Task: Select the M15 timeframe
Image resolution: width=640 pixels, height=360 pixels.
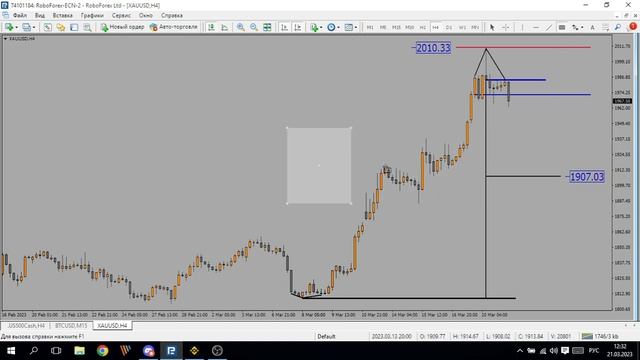Action: (396, 27)
